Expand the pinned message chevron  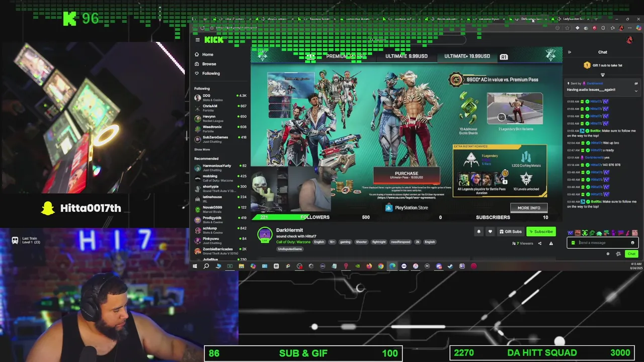pyautogui.click(x=636, y=91)
